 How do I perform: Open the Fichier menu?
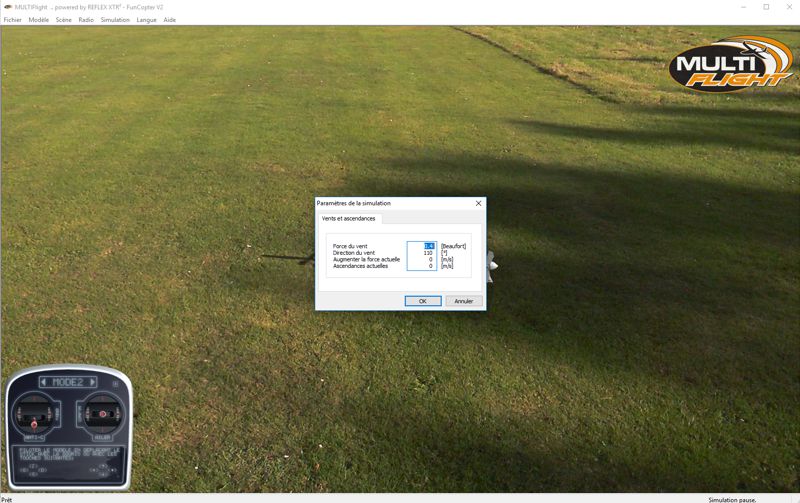12,20
